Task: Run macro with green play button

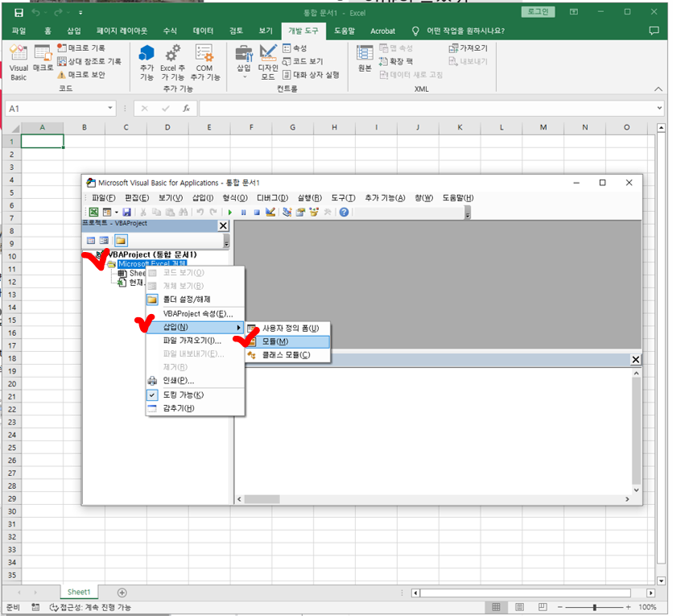Action: 230,212
